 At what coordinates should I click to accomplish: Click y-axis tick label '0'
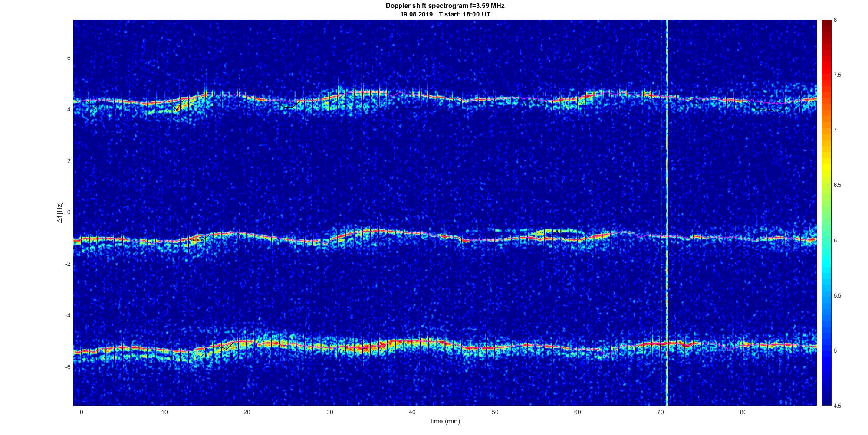click(69, 213)
